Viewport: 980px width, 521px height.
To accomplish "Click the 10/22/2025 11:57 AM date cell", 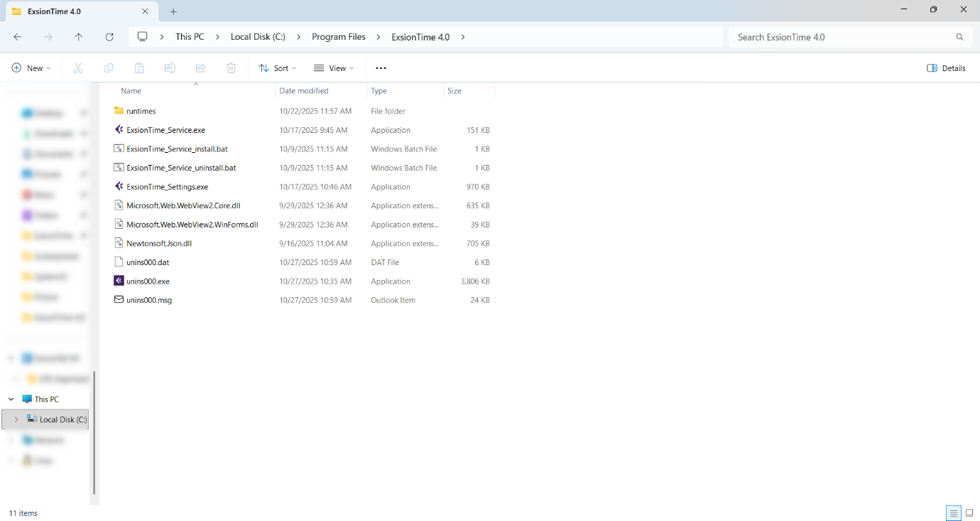I will pyautogui.click(x=315, y=111).
